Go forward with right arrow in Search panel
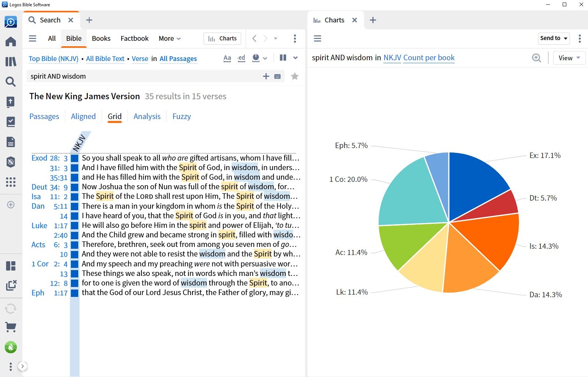The height and width of the screenshot is (377, 588). click(x=265, y=39)
